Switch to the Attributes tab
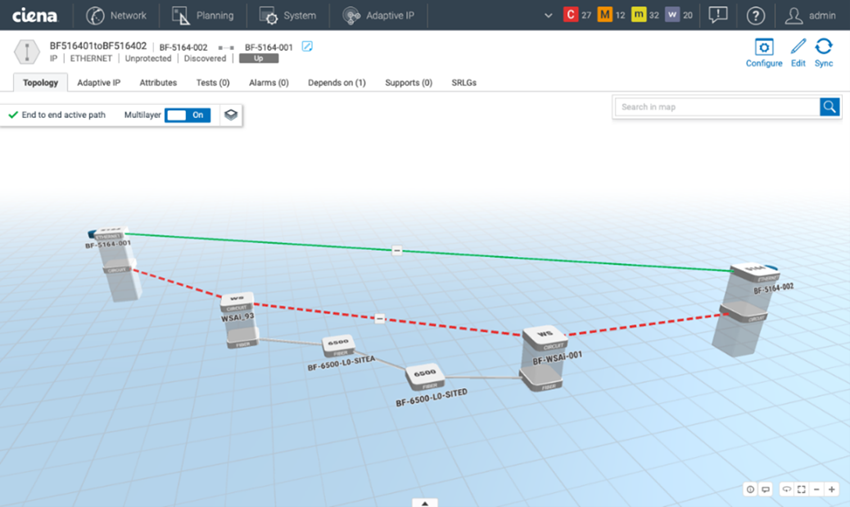Viewport: 850px width, 507px height. pyautogui.click(x=158, y=82)
